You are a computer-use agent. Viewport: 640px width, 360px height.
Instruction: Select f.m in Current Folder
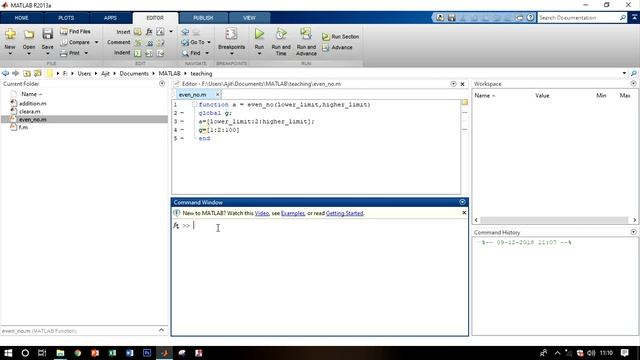click(x=23, y=127)
